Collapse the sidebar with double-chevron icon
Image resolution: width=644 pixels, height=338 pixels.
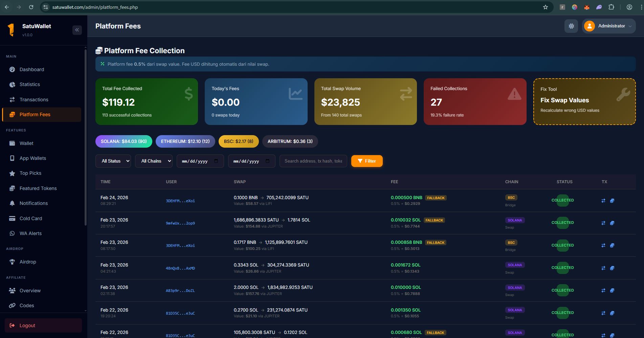click(x=77, y=30)
